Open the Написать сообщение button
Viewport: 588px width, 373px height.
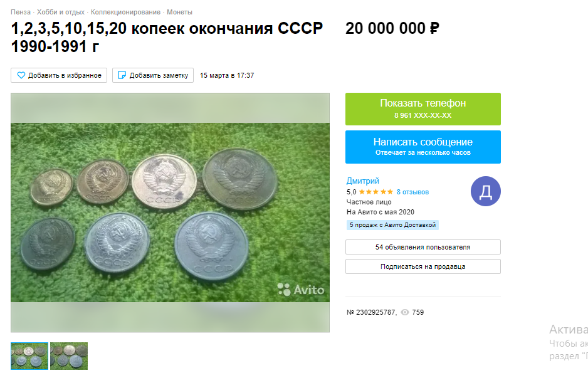coord(423,147)
